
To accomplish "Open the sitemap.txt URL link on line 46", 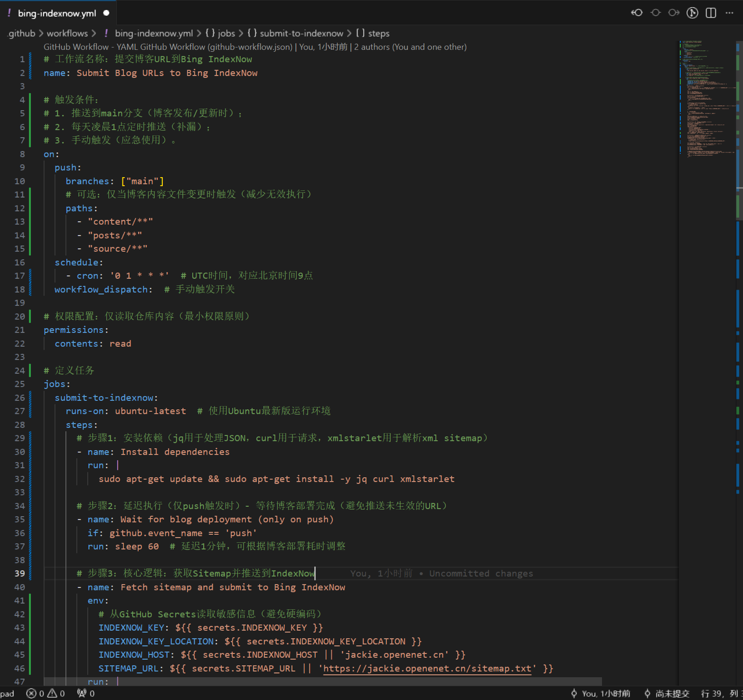I will click(x=427, y=668).
